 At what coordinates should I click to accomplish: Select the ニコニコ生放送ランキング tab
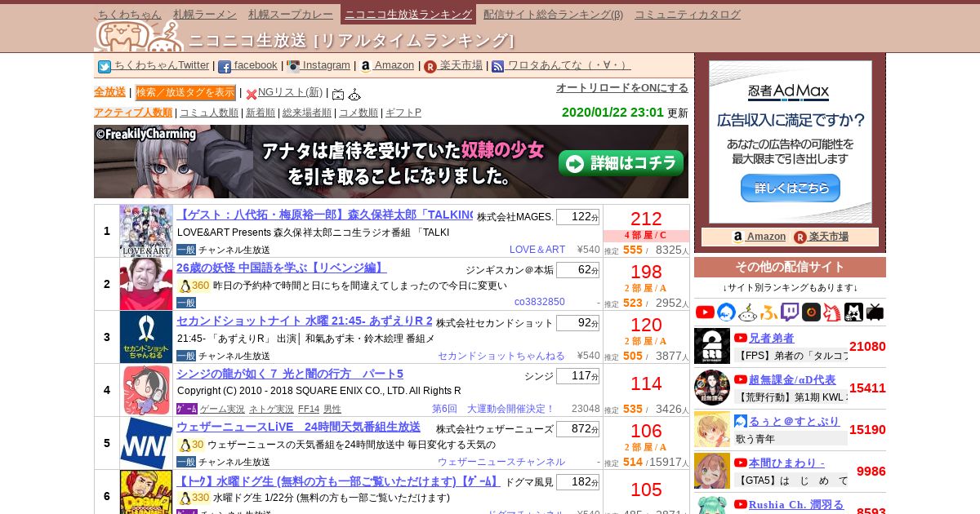[x=408, y=14]
